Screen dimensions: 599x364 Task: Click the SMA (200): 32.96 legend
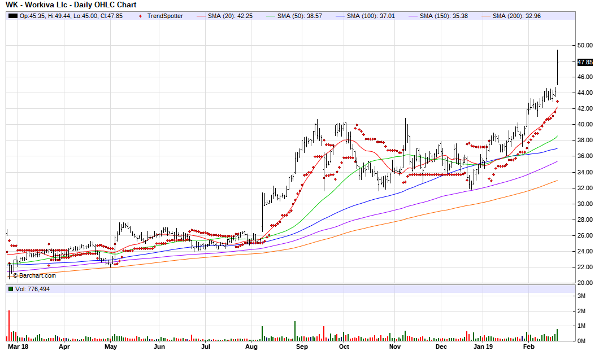[x=516, y=16]
